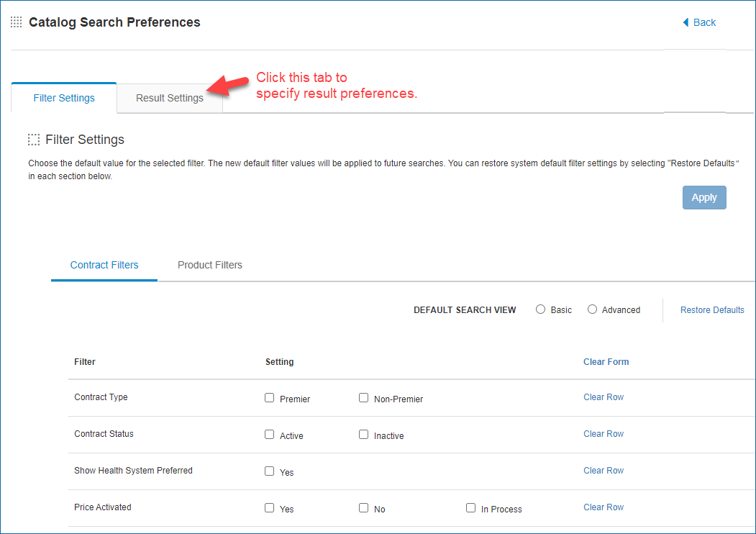Viewport: 756px width, 534px height.
Task: Tick the Active contract status checkbox
Action: tap(270, 434)
